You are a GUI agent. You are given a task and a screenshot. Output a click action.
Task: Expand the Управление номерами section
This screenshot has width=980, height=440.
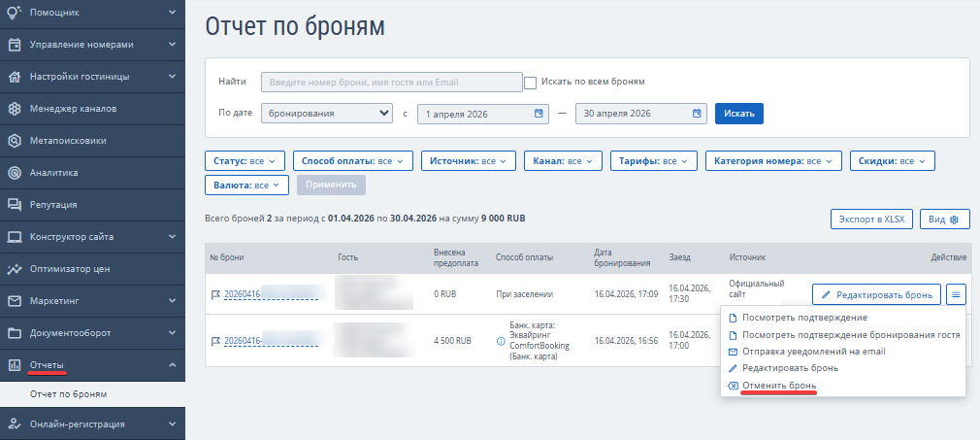coord(92,45)
